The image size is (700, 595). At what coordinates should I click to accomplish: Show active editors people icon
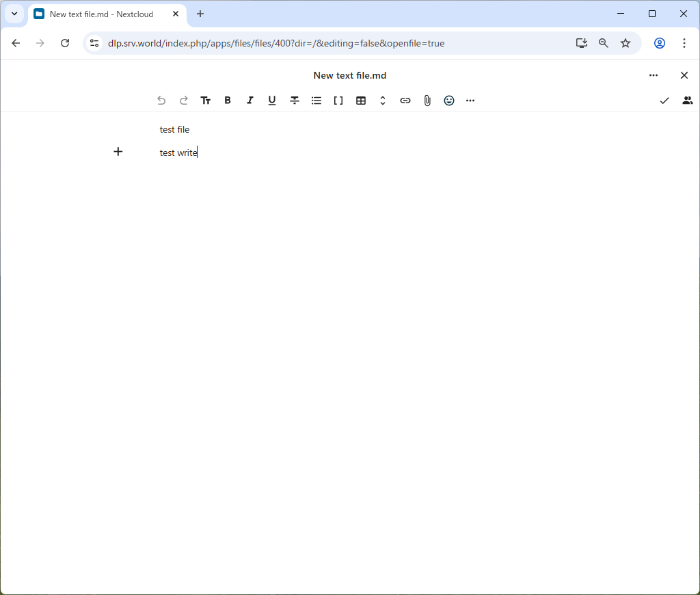688,101
